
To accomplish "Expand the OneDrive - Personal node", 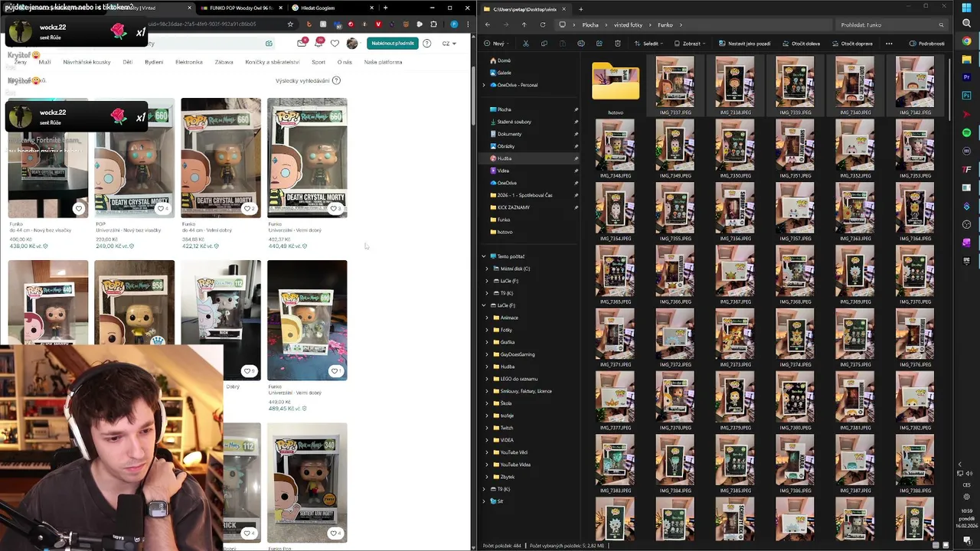I will (484, 85).
